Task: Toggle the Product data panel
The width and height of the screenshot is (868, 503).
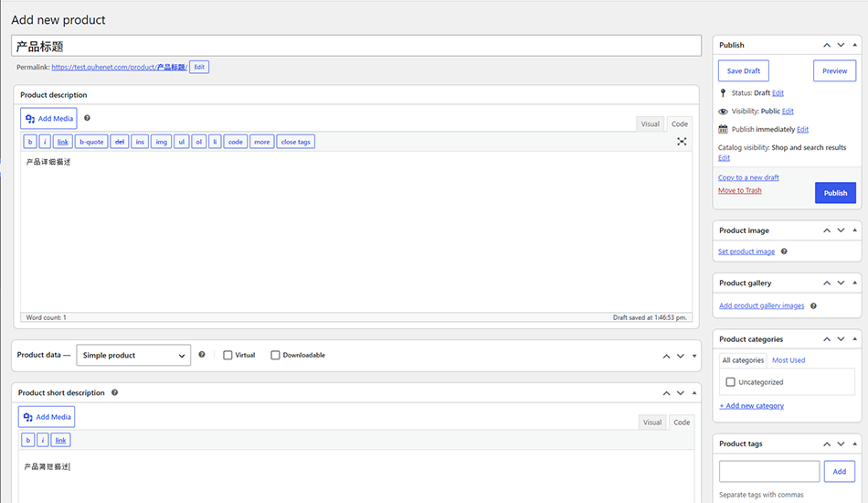Action: click(x=694, y=356)
